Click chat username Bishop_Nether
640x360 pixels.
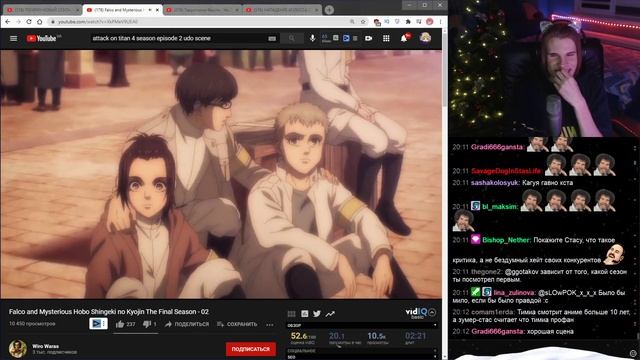tap(506, 240)
